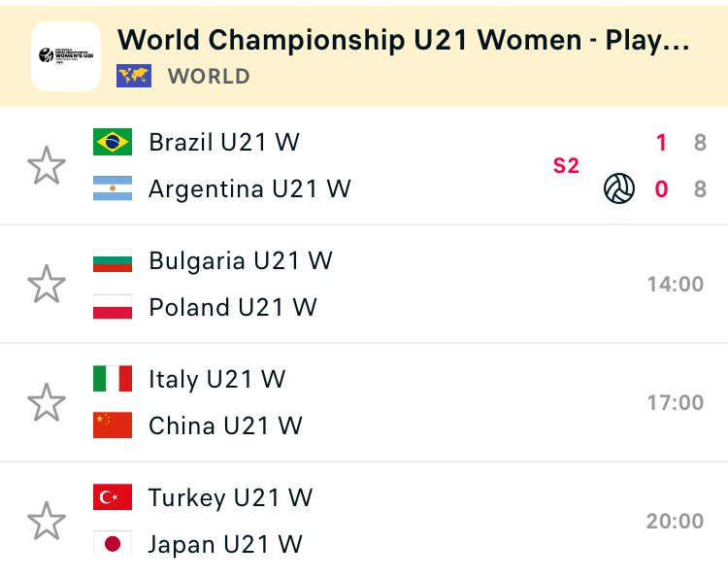Click the China flag icon
The width and height of the screenshot is (728, 578).
[113, 425]
